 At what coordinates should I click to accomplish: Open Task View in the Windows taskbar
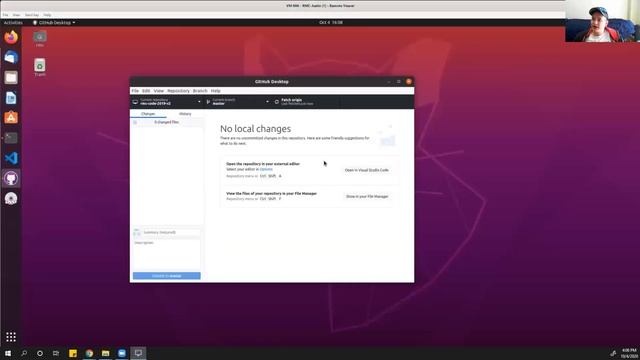click(56, 353)
